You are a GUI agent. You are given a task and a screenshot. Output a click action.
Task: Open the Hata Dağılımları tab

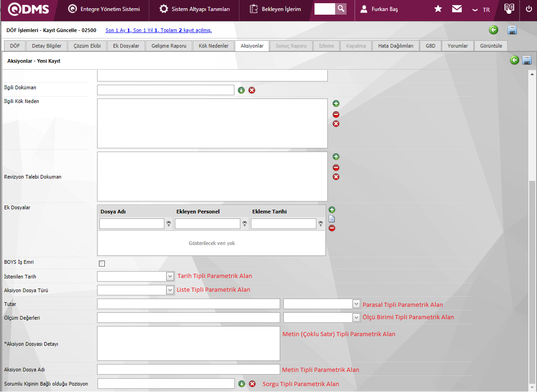click(396, 46)
